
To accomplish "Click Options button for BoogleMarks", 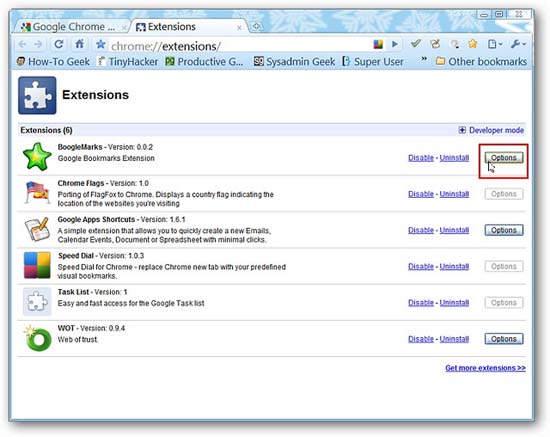I will [x=504, y=158].
